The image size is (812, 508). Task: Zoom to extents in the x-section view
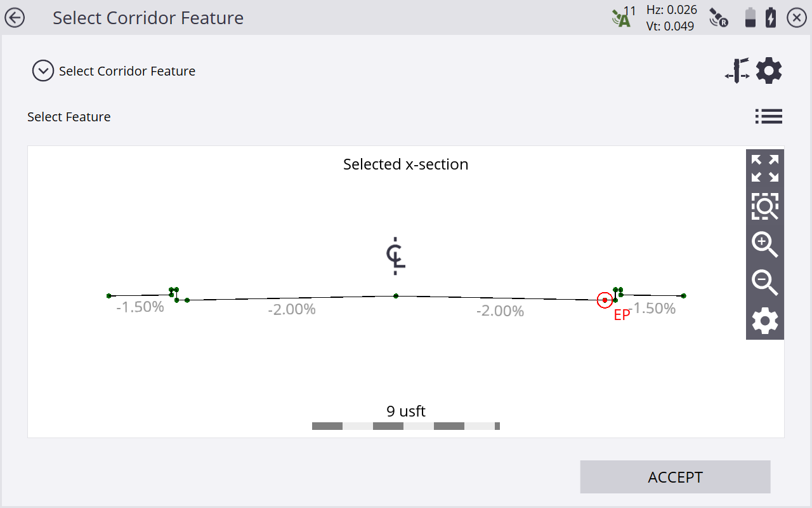pyautogui.click(x=765, y=168)
